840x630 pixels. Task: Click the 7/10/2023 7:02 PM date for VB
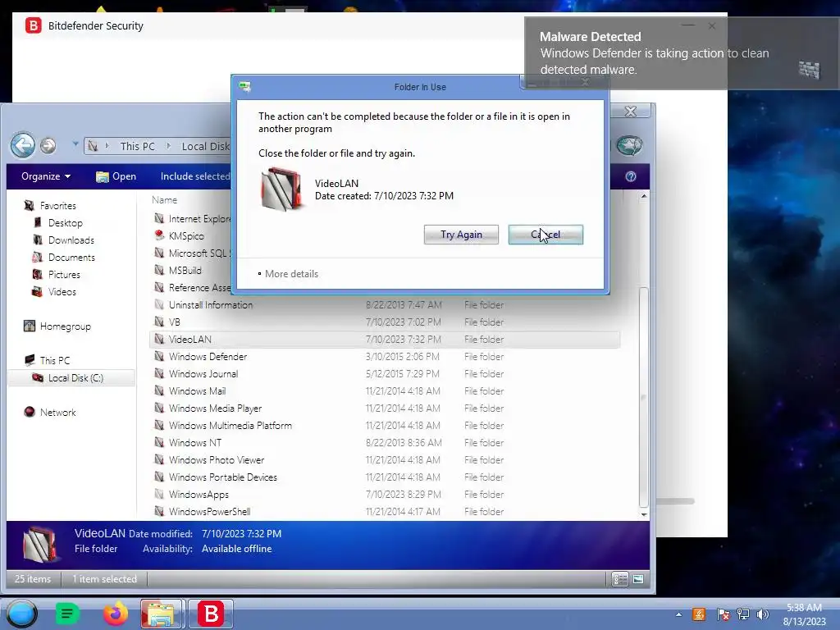click(403, 322)
